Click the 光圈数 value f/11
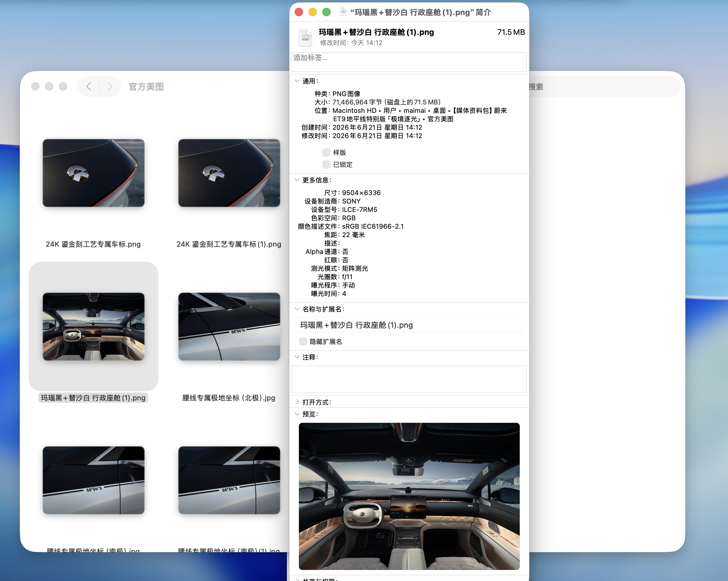Screen dimensions: 728x581 pyautogui.click(x=347, y=277)
